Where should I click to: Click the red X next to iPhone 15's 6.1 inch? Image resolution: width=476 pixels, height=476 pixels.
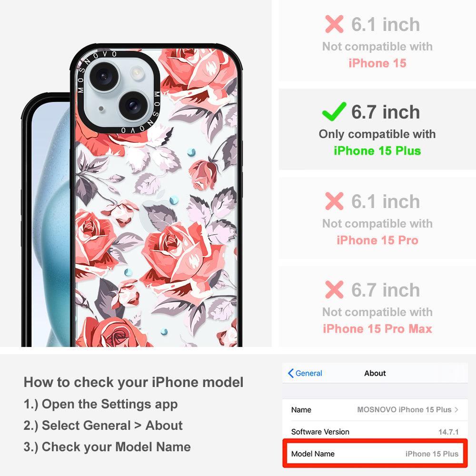[x=334, y=24]
